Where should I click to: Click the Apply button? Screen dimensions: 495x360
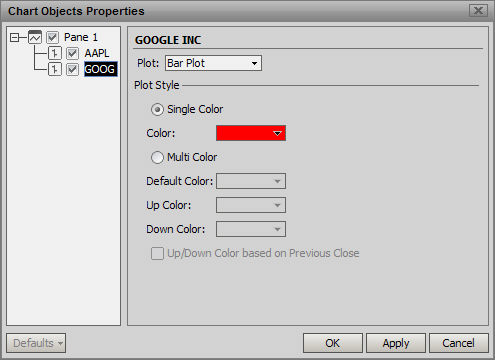tap(396, 343)
